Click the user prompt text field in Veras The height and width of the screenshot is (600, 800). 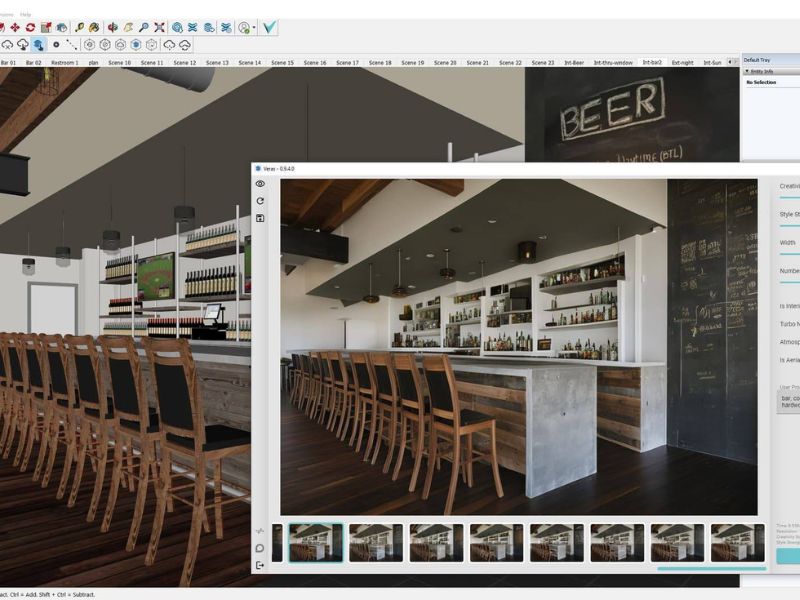[x=789, y=401]
